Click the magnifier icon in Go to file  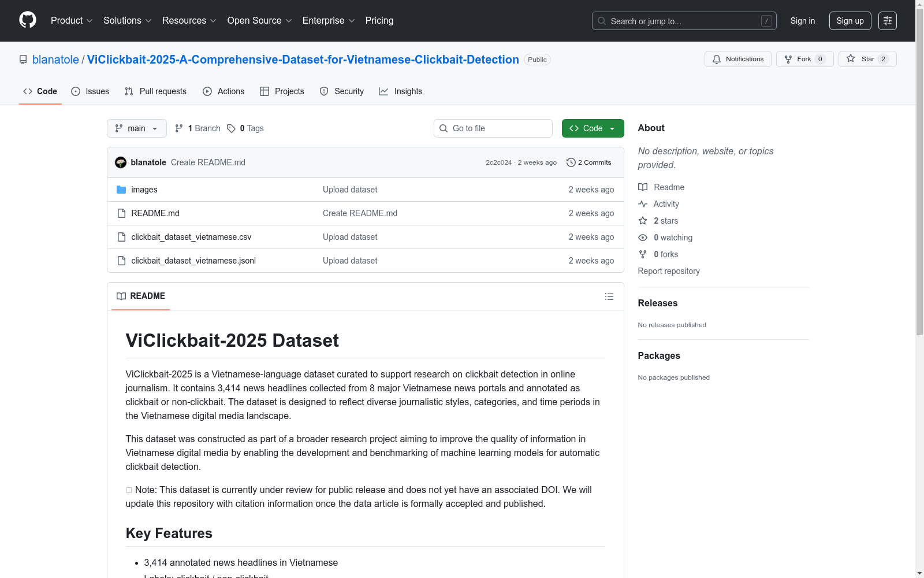444,128
